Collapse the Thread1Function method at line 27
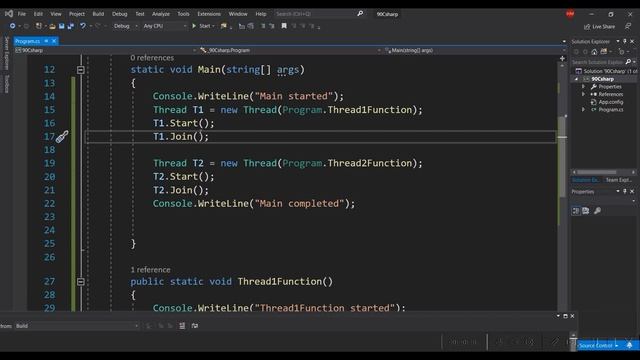 [x=81, y=282]
